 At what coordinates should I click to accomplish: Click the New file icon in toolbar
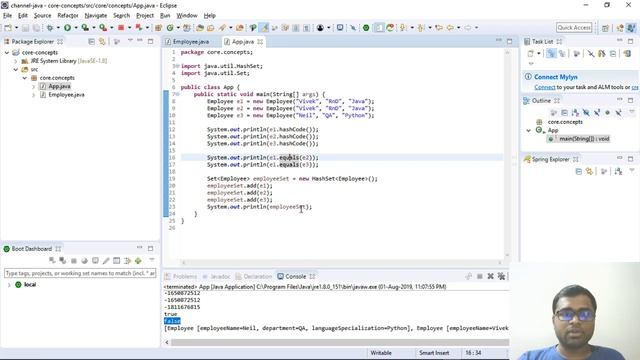point(8,28)
